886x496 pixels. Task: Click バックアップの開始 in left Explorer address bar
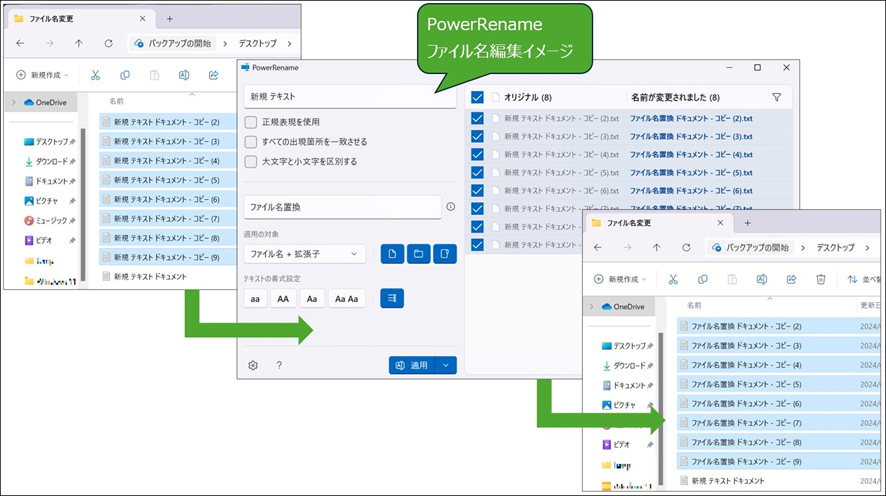pyautogui.click(x=173, y=43)
